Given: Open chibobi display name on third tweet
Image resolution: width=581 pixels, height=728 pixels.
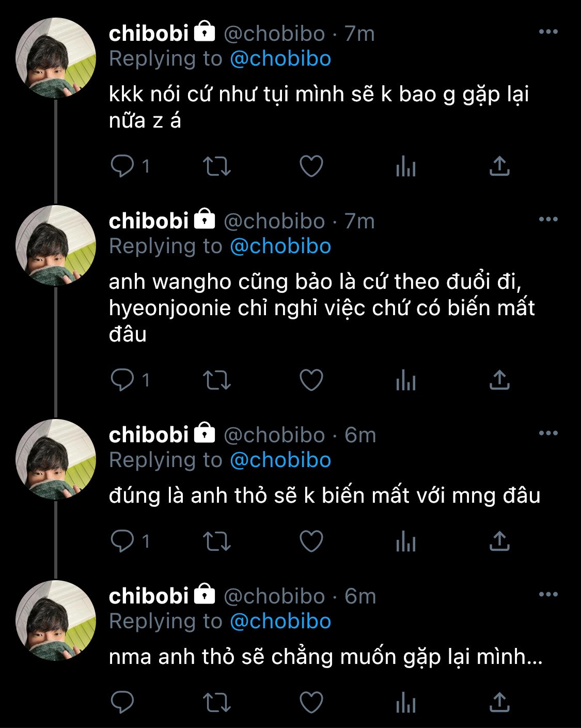Looking at the screenshot, I should pos(149,435).
